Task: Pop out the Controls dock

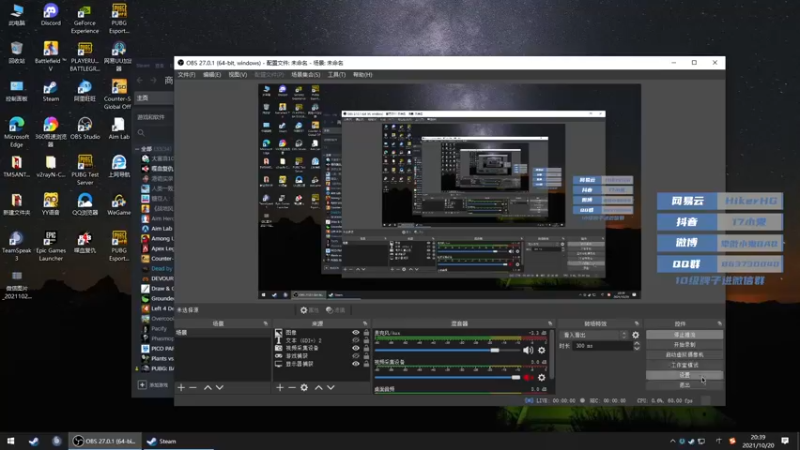Action: 719,323
